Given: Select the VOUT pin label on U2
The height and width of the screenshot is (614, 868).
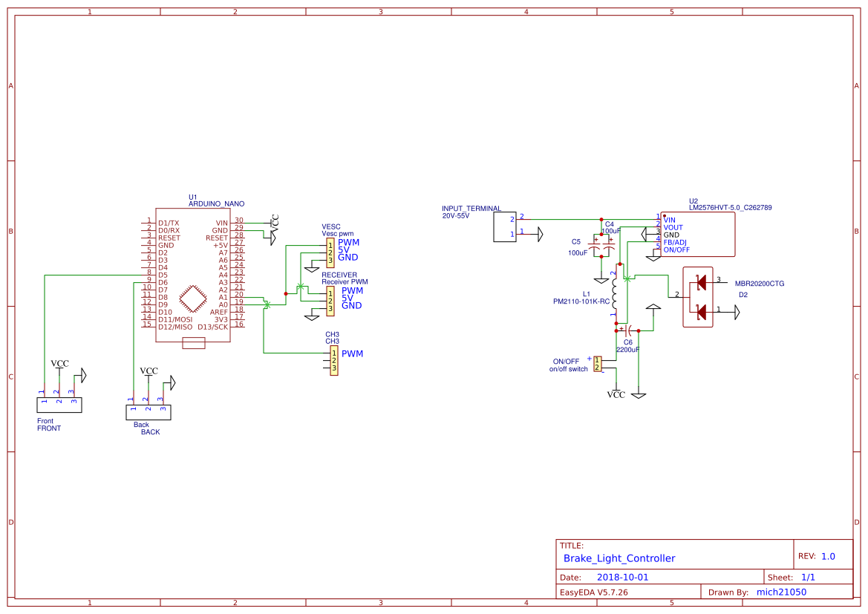Looking at the screenshot, I should click(x=673, y=227).
